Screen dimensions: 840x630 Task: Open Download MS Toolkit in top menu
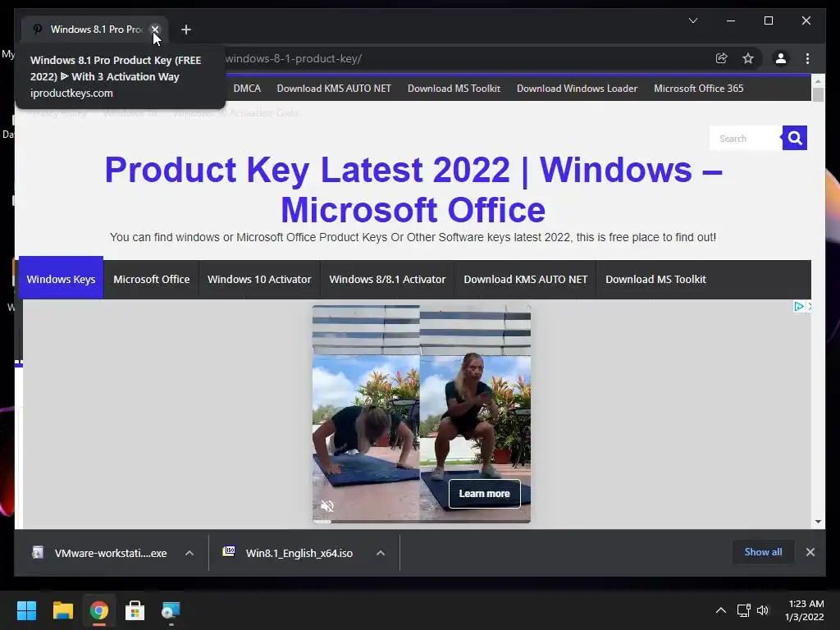pos(454,89)
